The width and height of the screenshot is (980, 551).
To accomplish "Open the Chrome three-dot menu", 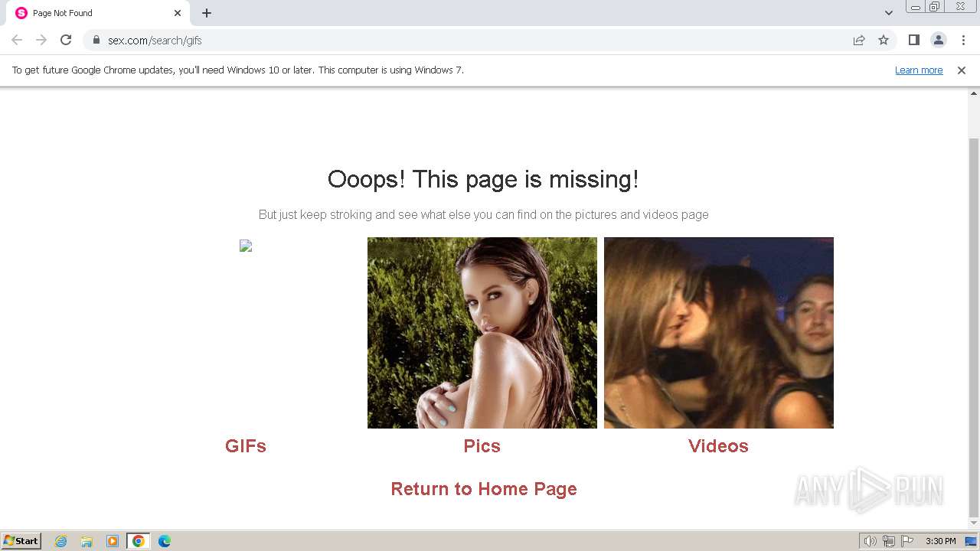I will [x=962, y=40].
